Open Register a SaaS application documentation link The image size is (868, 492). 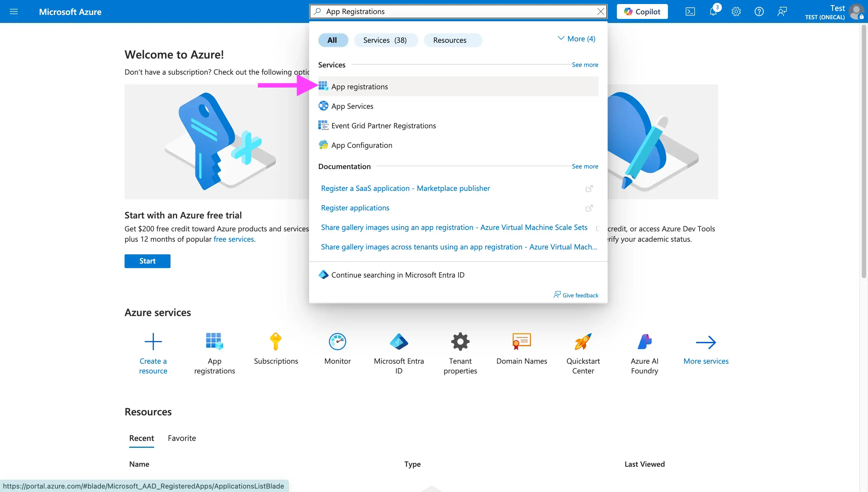(405, 188)
